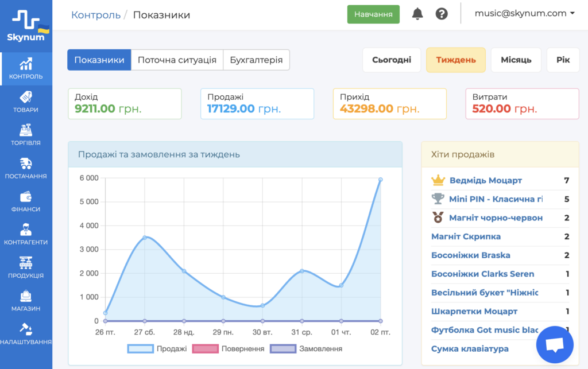Open the Фінанси wallet section
Viewport: 588px width, 369px height.
26,201
